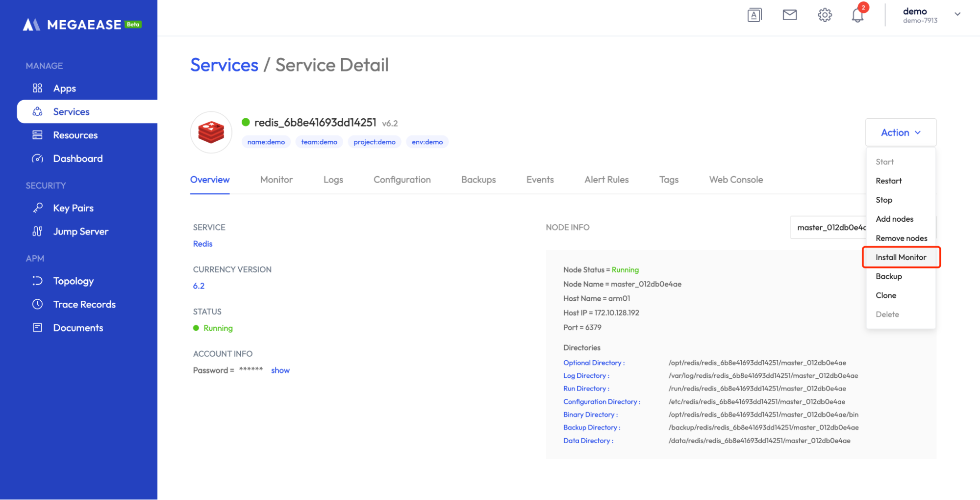Image resolution: width=980 pixels, height=500 pixels.
Task: Open the Configuration tab
Action: [x=402, y=180]
